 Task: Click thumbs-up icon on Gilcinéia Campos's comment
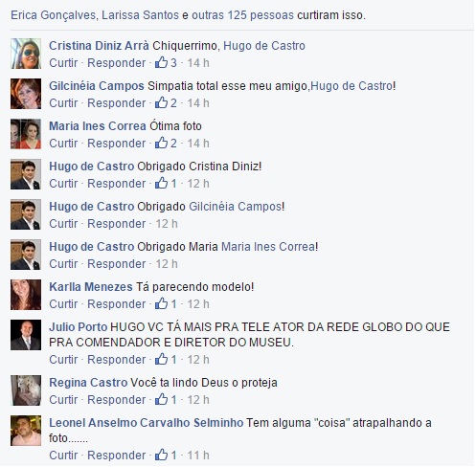pyautogui.click(x=161, y=102)
